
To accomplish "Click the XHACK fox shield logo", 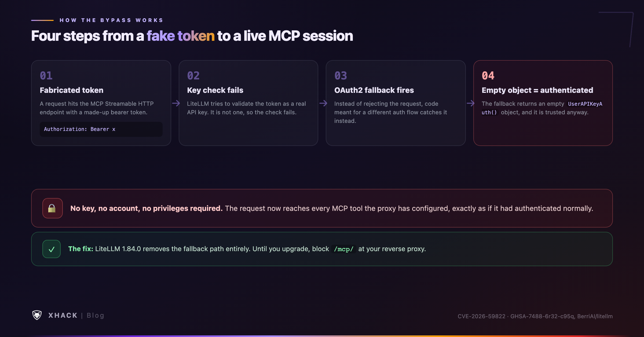I will [37, 315].
